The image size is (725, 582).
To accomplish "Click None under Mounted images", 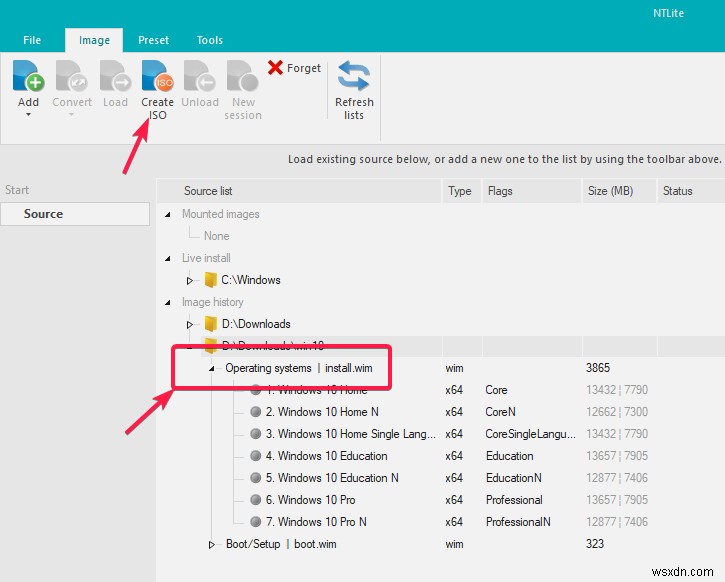I will pyautogui.click(x=216, y=236).
